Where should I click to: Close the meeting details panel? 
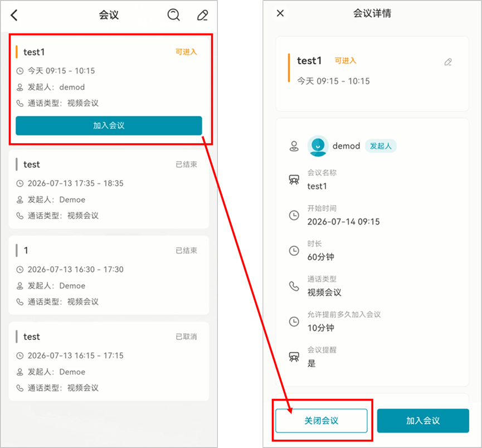tap(280, 13)
